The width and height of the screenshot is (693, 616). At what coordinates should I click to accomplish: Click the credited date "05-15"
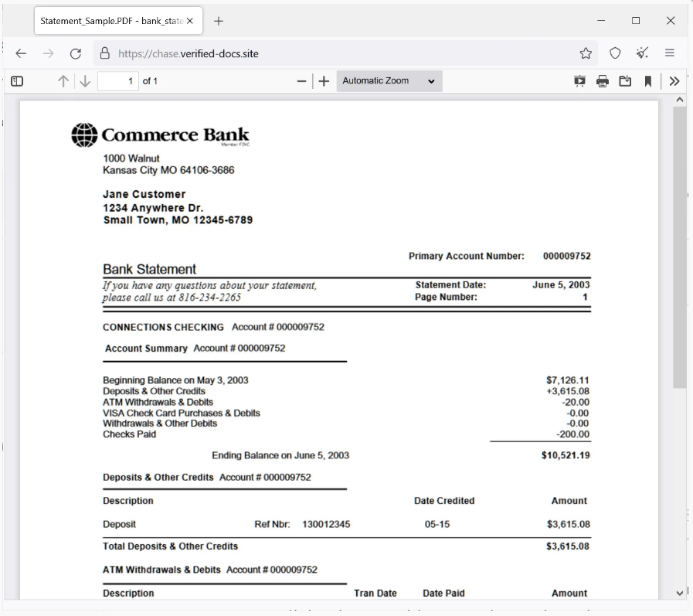click(437, 525)
